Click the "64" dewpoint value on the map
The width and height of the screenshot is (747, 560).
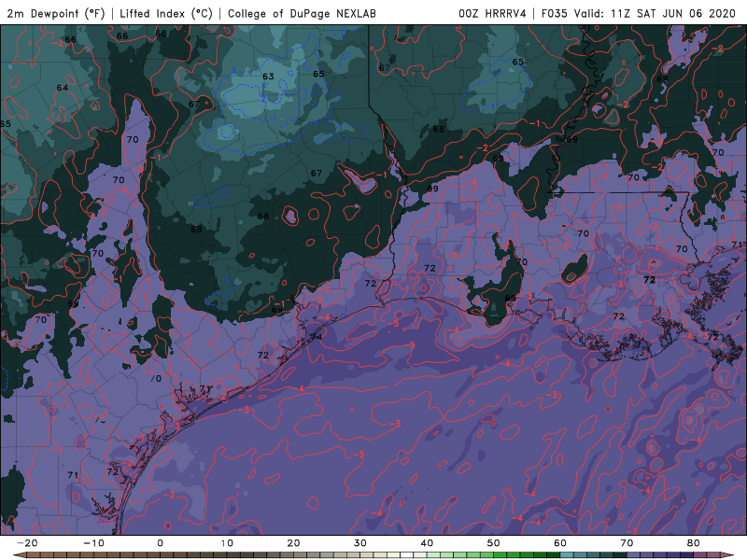[63, 88]
